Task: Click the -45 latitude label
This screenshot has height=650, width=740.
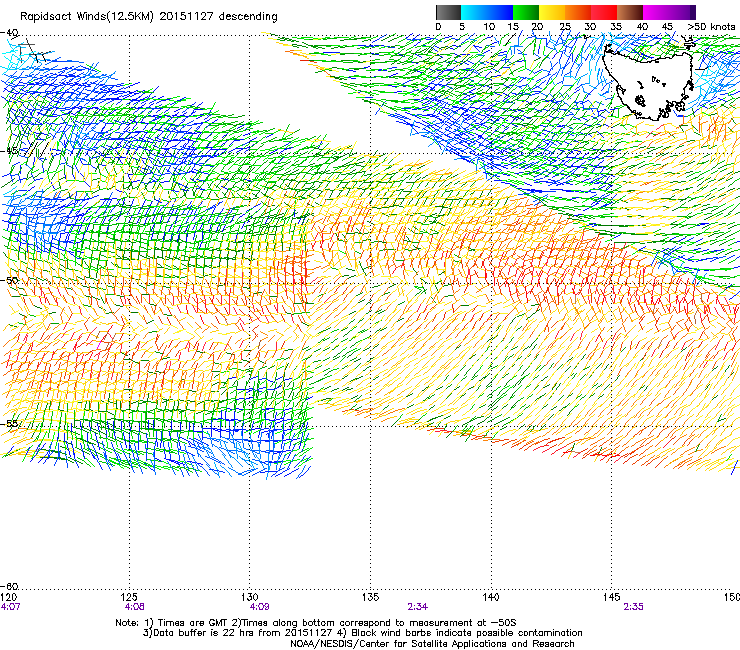Action: (x=9, y=151)
